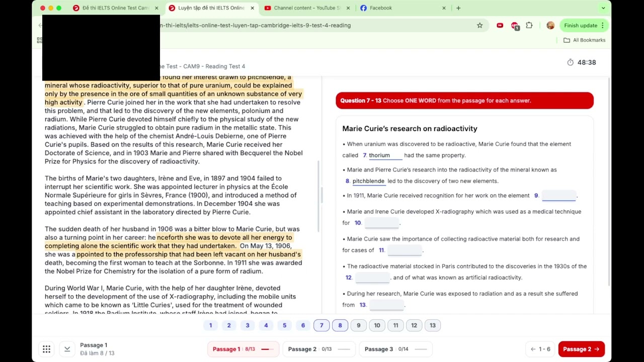
Task: Close the Luyện tập đề thi IELTS tab
Action: pyautogui.click(x=252, y=8)
